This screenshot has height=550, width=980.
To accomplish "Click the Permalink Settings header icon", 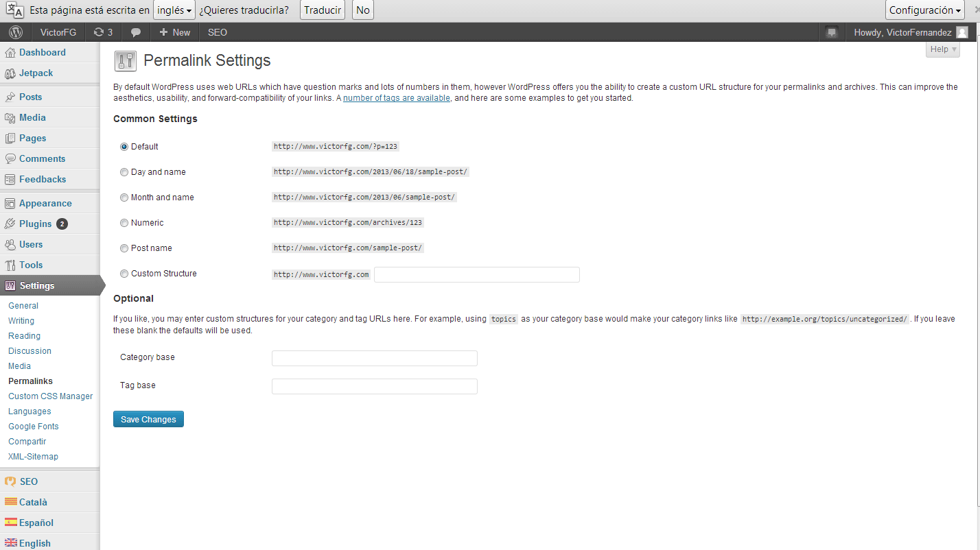I will (x=125, y=61).
